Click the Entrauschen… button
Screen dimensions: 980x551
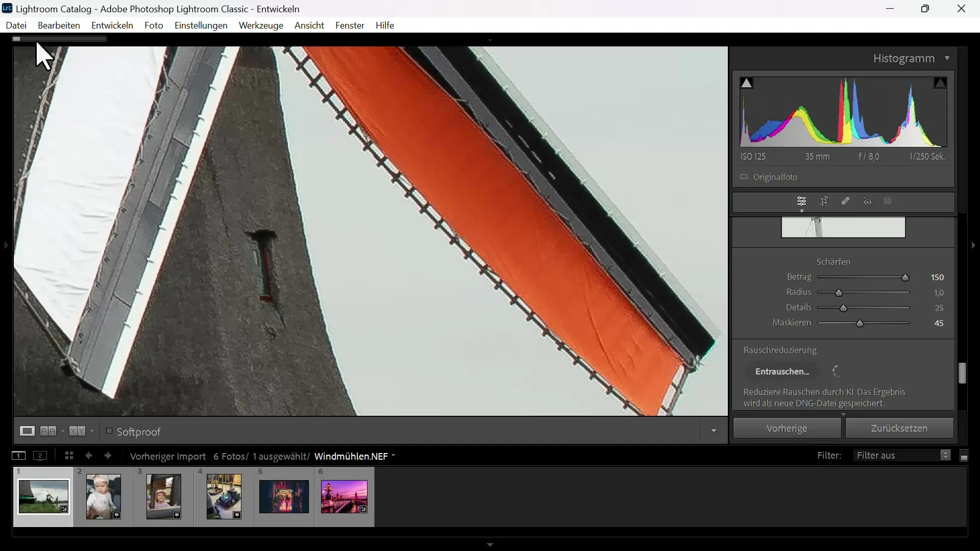pos(782,371)
